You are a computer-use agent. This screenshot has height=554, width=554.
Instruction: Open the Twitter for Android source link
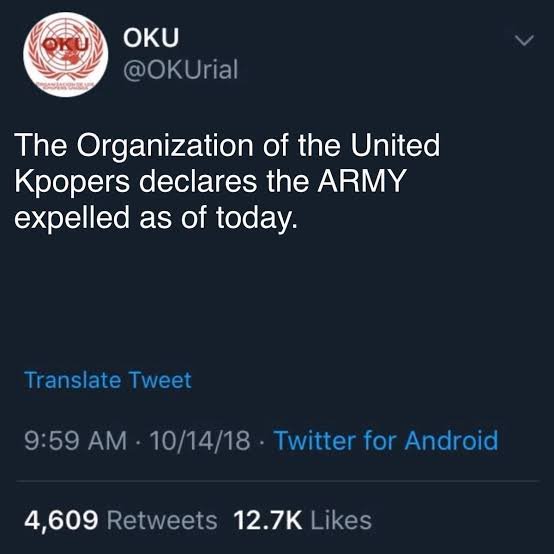[387, 441]
